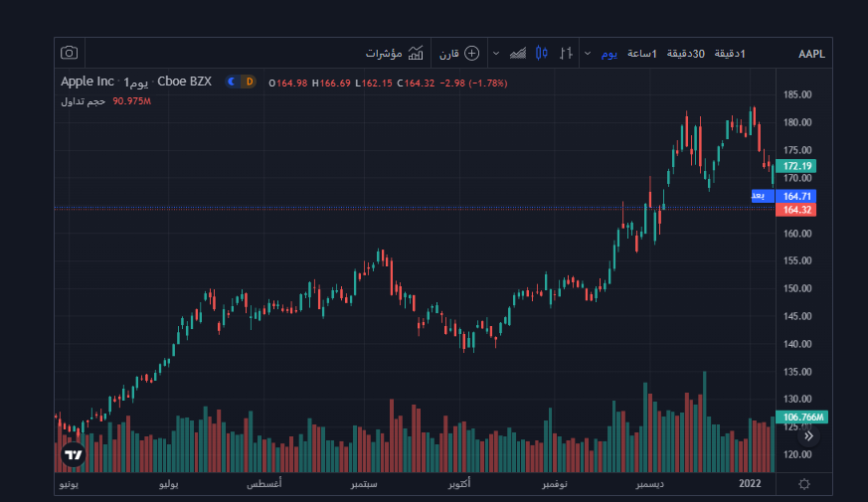
Task: Click the ديسمبر label on time axis
Action: 649,484
